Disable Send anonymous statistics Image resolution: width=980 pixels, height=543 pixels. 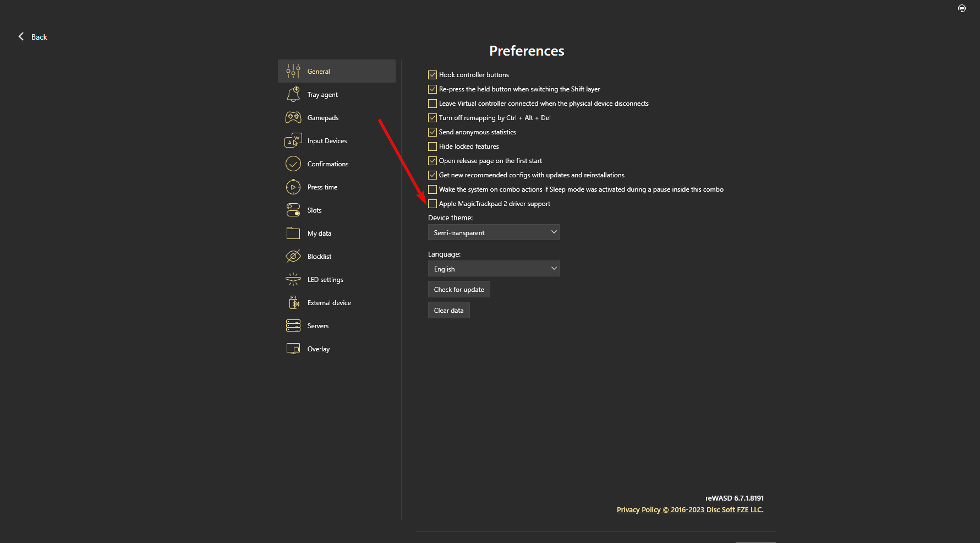click(432, 132)
